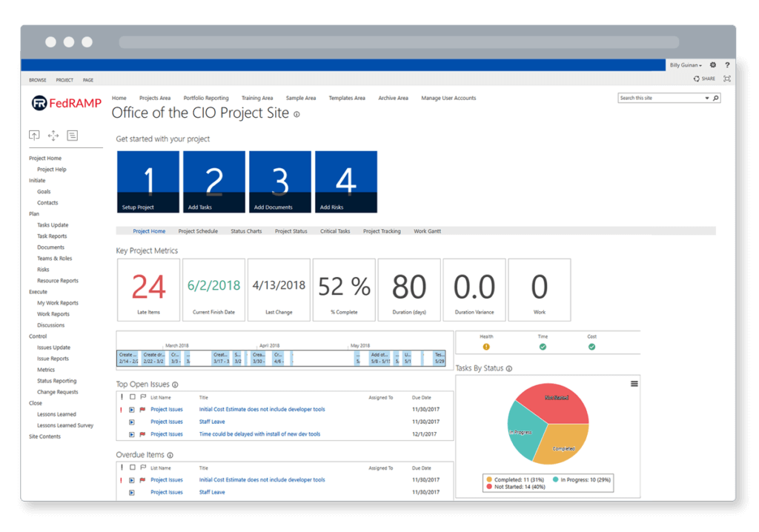The image size is (759, 532).
Task: Open the notebook icon in the left sidebar
Action: [72, 136]
